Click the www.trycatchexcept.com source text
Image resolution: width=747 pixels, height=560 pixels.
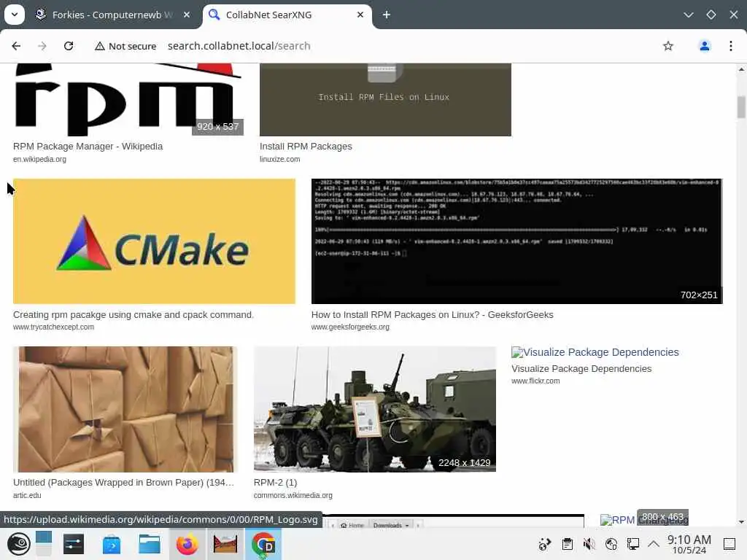click(53, 327)
